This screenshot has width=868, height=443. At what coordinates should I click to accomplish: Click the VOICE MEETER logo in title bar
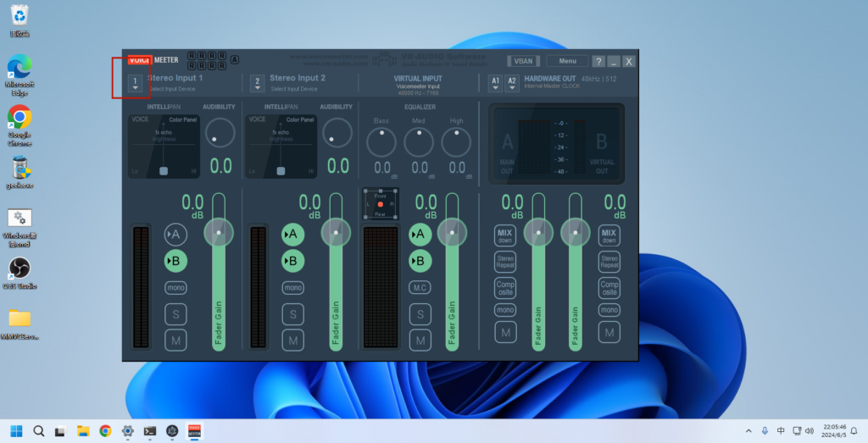[153, 60]
